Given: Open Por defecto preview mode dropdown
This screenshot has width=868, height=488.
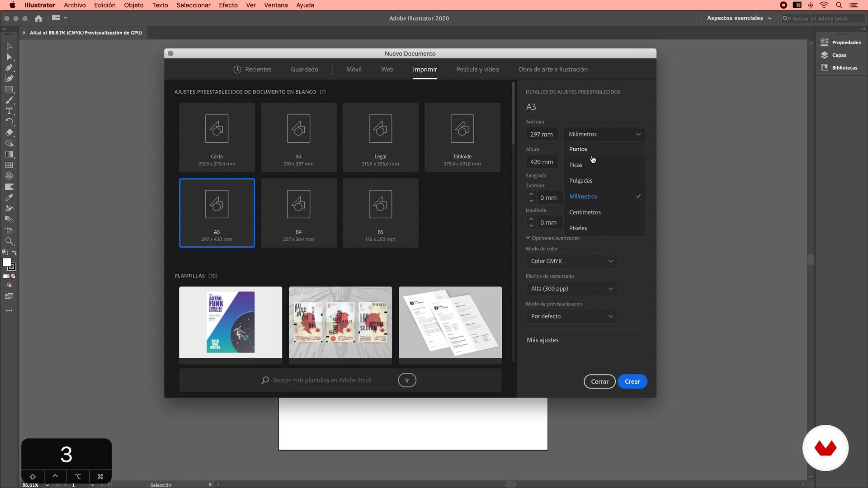Looking at the screenshot, I should point(572,316).
